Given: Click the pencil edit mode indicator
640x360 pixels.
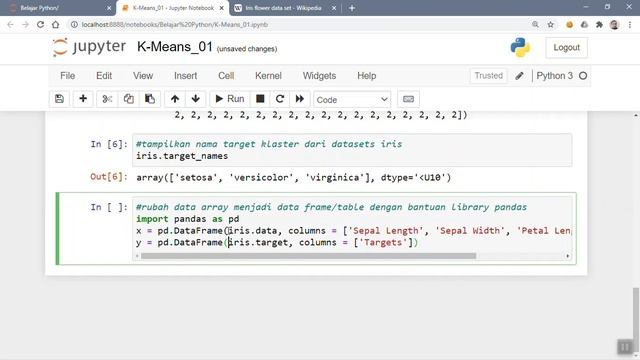Looking at the screenshot, I should 519,76.
